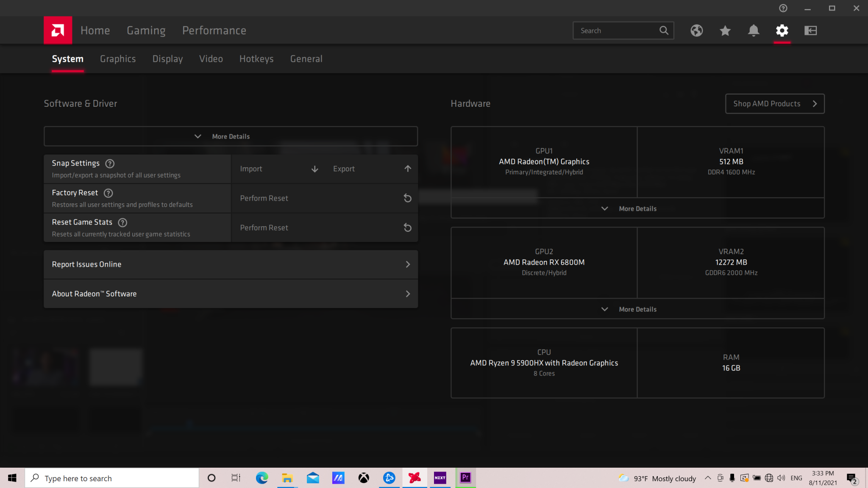Expand GPU2 More Details
Image resolution: width=868 pixels, height=488 pixels.
click(637, 309)
